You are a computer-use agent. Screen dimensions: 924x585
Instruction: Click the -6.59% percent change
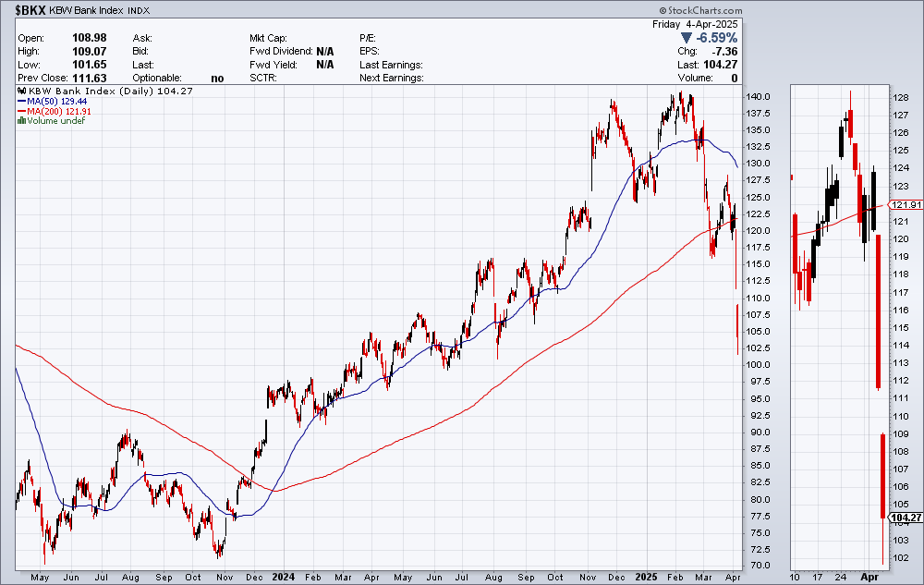click(x=717, y=38)
